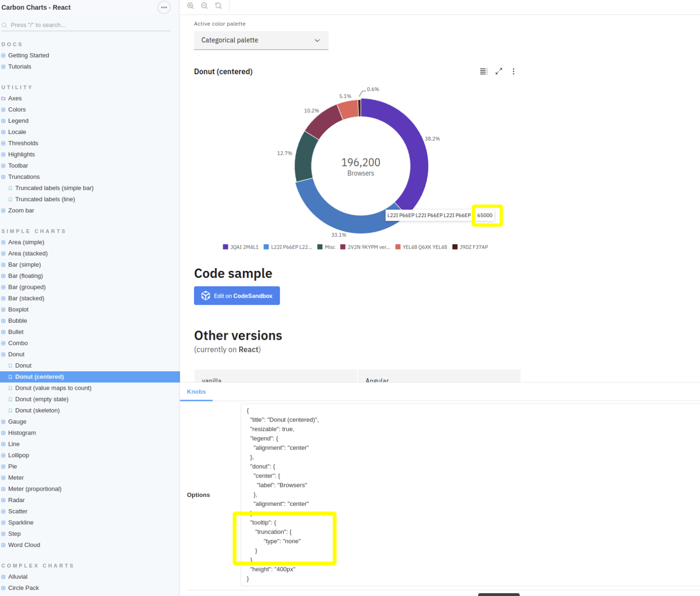Open the chart data table view
Screen dimensions: 700x596
483,71
